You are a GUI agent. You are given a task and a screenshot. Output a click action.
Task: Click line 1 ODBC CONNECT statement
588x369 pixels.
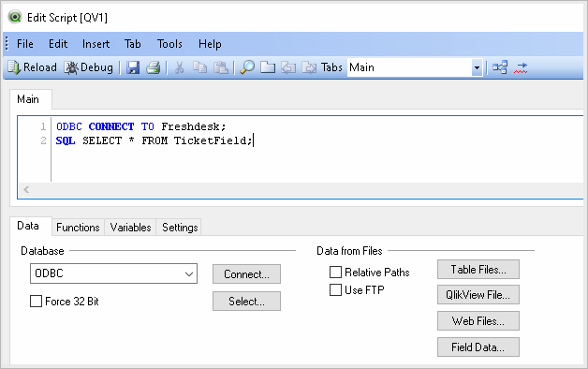141,126
